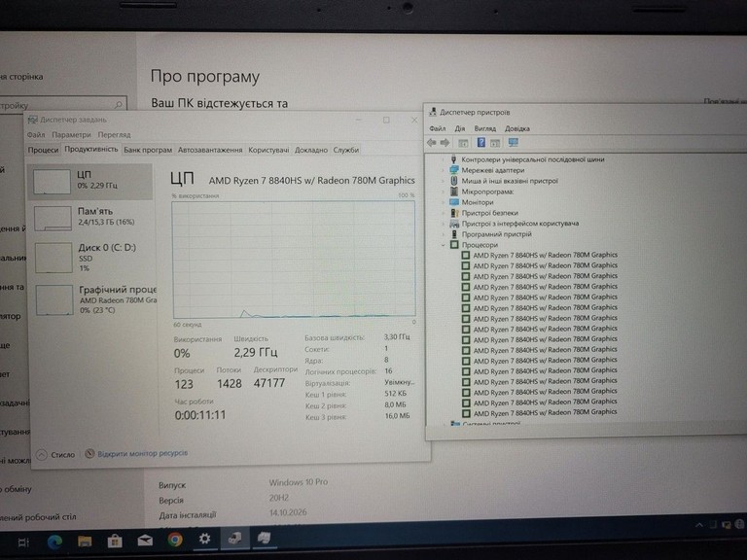Select last AMD Ryzen 7 8840HS processor entry
The image size is (747, 560).
coord(545,413)
